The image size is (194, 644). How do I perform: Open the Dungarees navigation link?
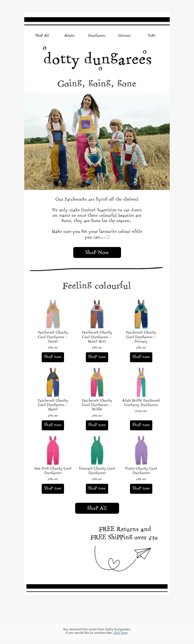tap(97, 35)
